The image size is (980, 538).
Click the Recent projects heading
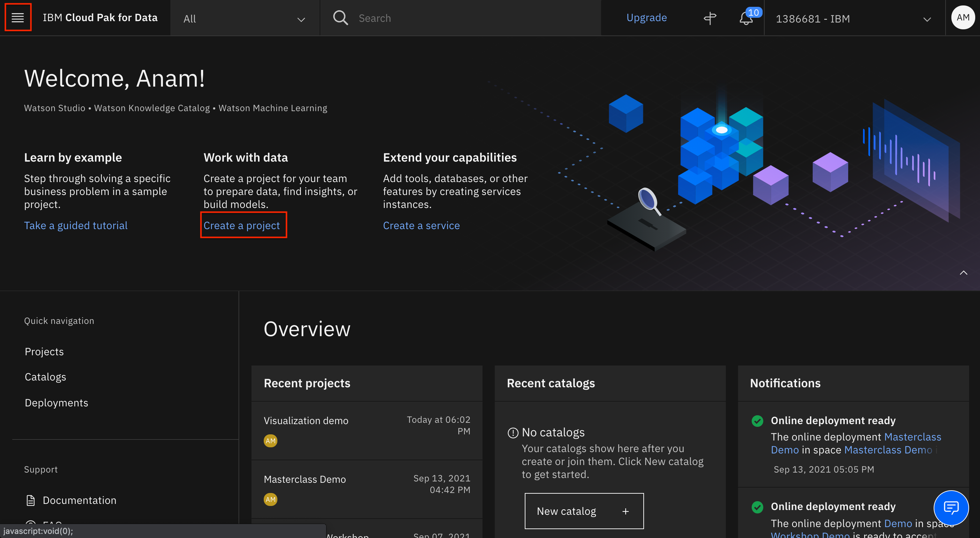pos(307,383)
